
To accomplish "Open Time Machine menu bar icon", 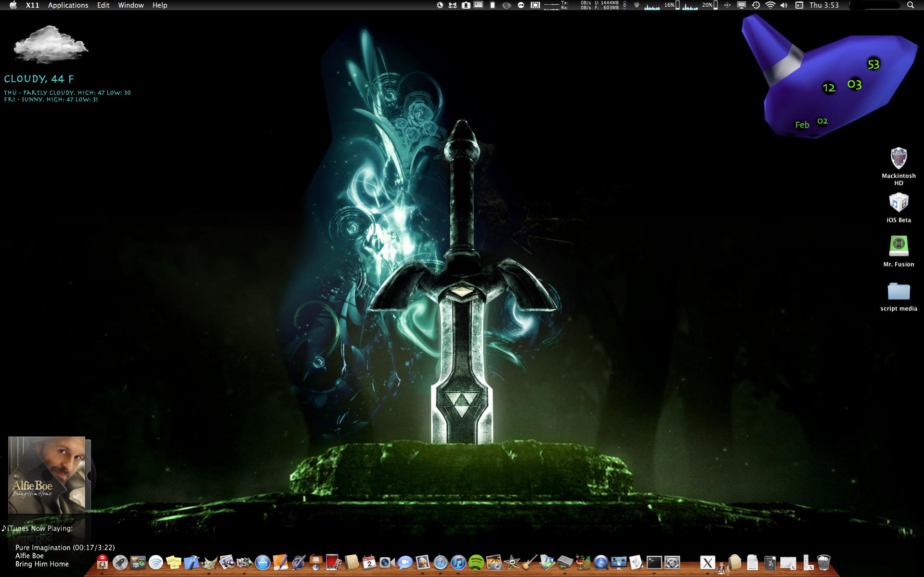I will pyautogui.click(x=756, y=5).
